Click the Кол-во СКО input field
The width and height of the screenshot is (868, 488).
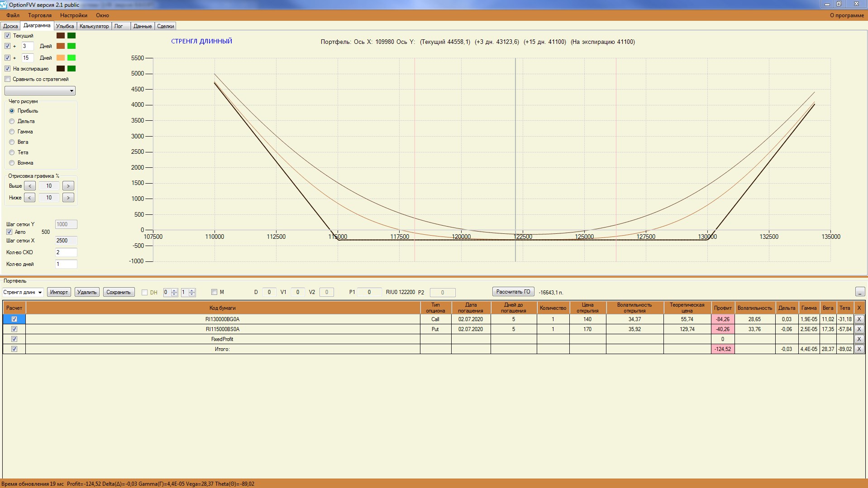tap(66, 252)
